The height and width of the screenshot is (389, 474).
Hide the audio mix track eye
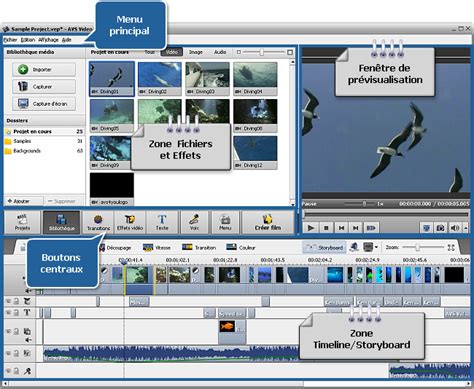(x=8, y=353)
